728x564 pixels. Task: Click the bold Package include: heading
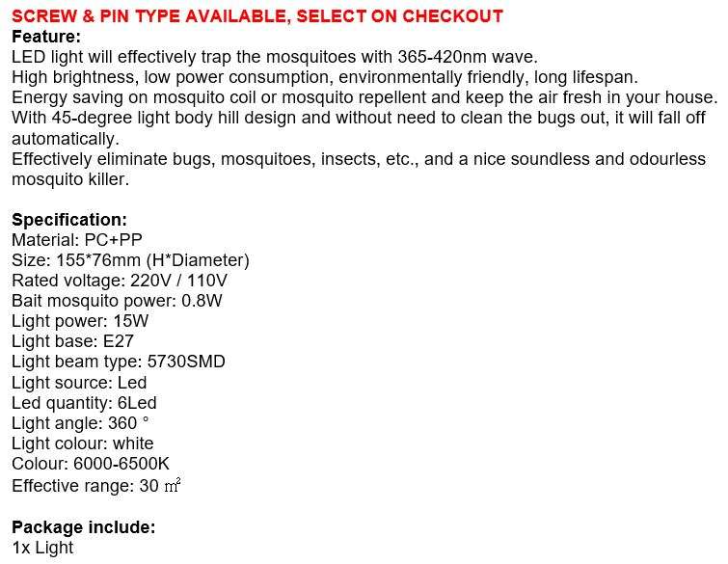pyautogui.click(x=83, y=527)
